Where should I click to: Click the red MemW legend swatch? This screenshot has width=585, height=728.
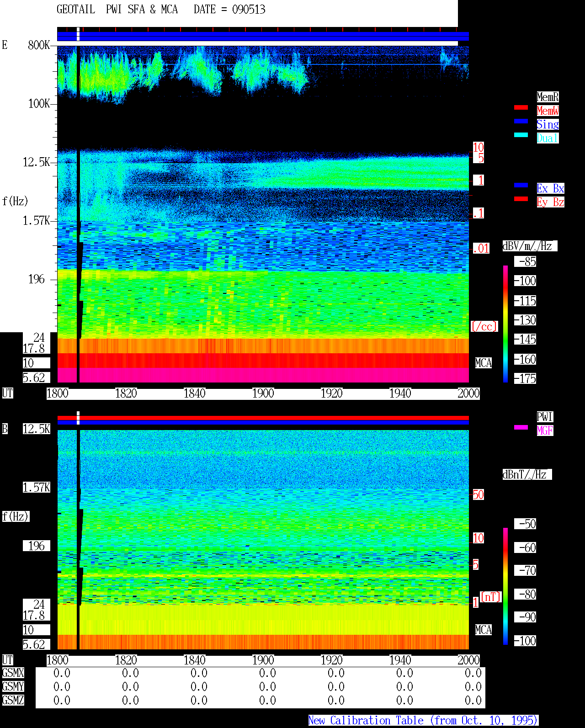(521, 107)
